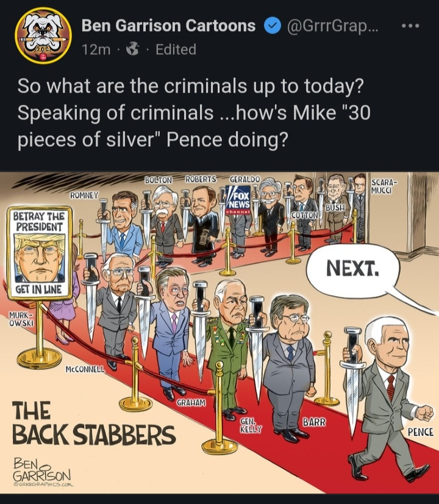This screenshot has height=504, width=439.
Task: Open the @GrrrGrap... handle link
Action: pyautogui.click(x=332, y=26)
